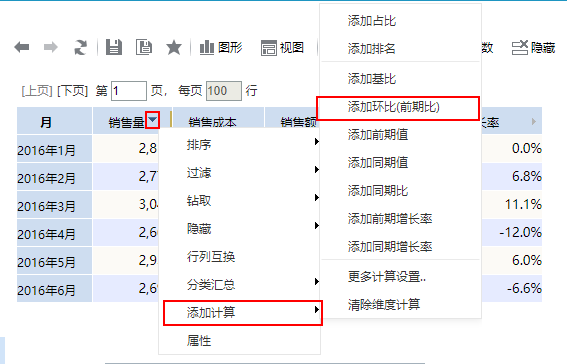
Task: Click the [下页] next page link
Action: (x=73, y=90)
